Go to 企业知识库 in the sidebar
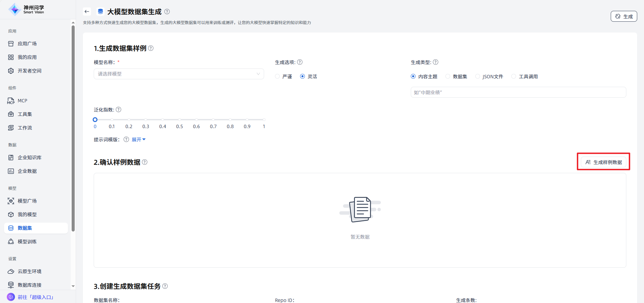644x303 pixels. tap(30, 158)
